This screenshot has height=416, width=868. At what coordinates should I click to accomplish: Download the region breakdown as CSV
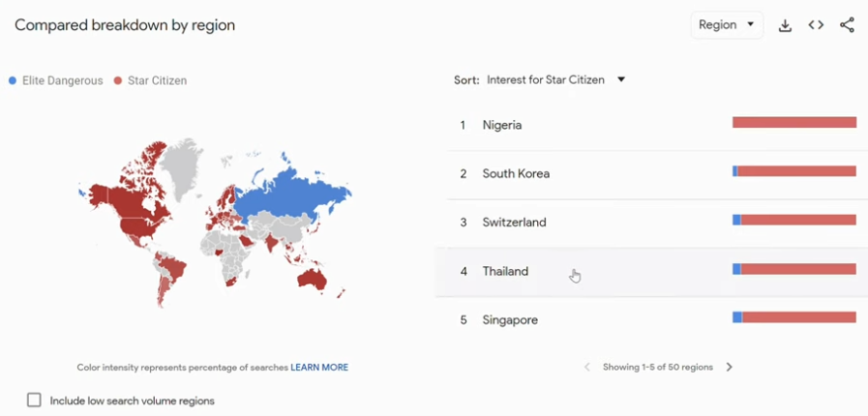pos(785,25)
